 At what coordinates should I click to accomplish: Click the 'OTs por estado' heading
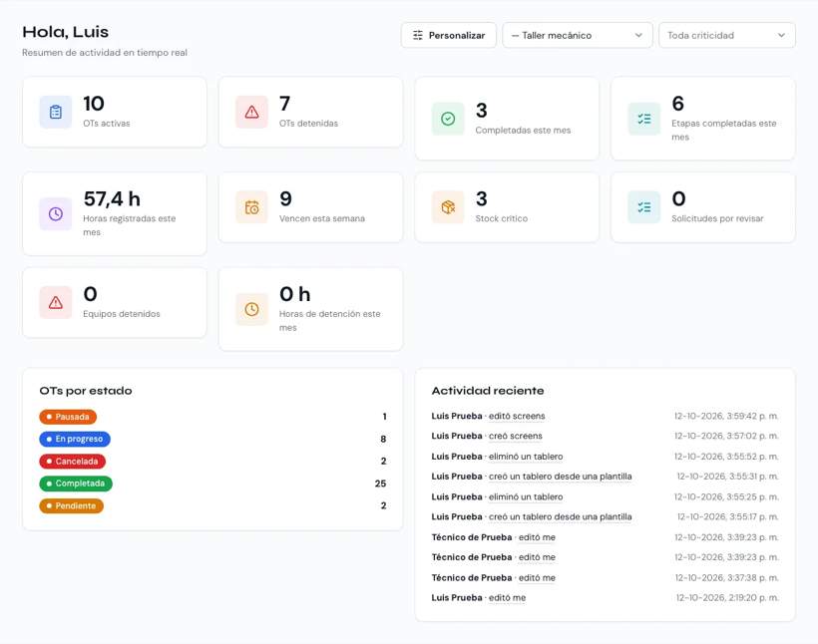click(86, 391)
